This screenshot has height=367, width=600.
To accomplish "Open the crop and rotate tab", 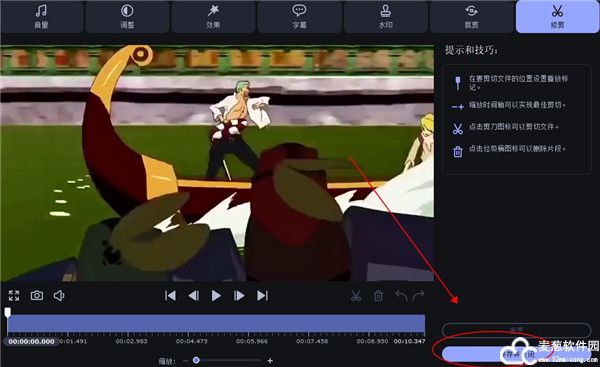I will [471, 16].
